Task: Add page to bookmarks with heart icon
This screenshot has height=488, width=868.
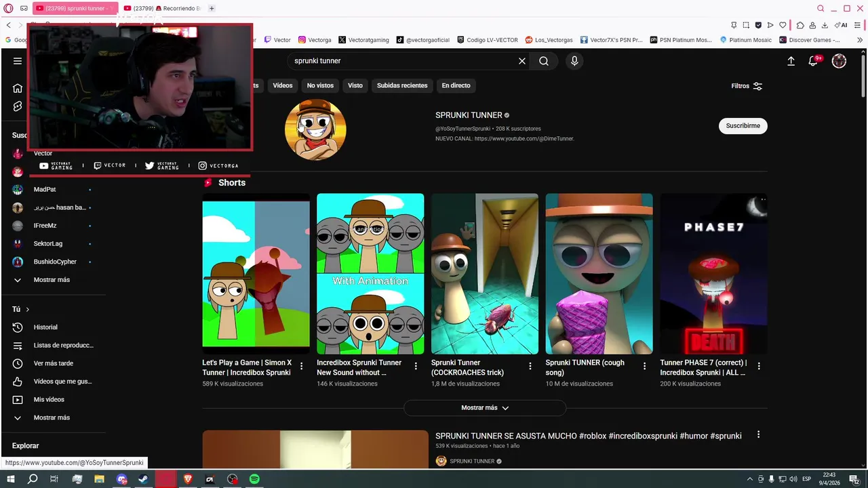Action: click(x=783, y=25)
